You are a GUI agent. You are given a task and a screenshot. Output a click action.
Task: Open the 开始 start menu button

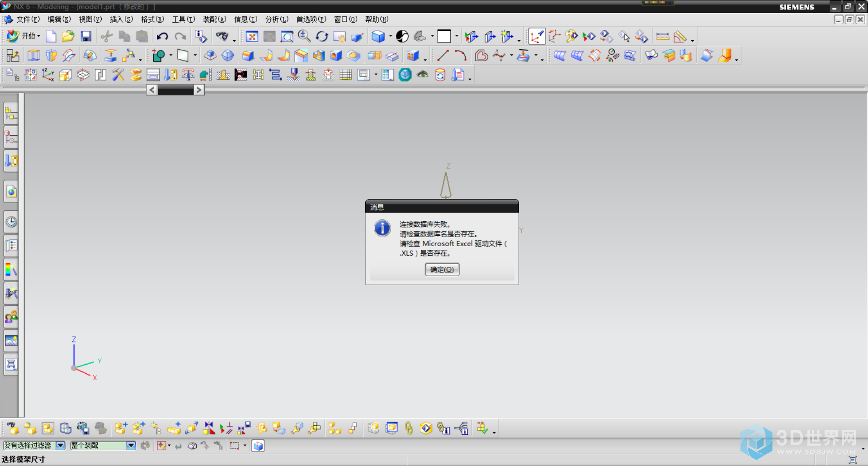click(x=24, y=36)
